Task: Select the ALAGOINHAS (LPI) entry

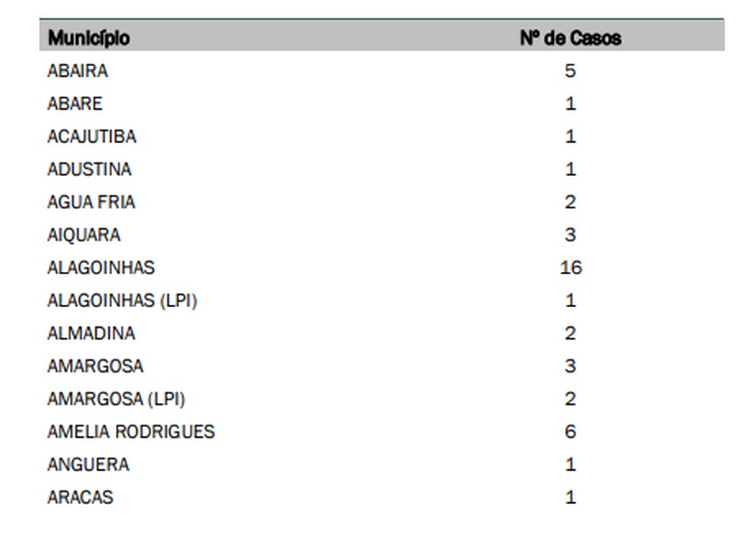Action: [x=122, y=300]
